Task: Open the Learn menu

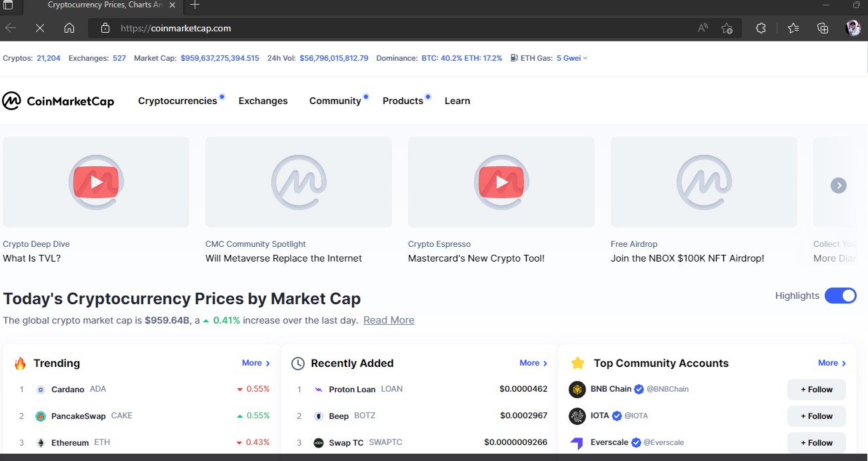Action: pos(457,101)
